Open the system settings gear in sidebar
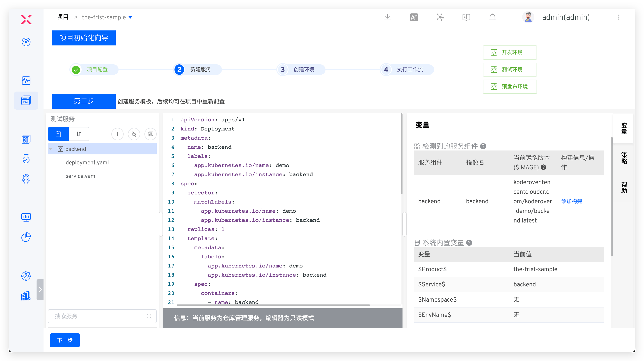Image resolution: width=644 pixels, height=361 pixels. point(26,276)
